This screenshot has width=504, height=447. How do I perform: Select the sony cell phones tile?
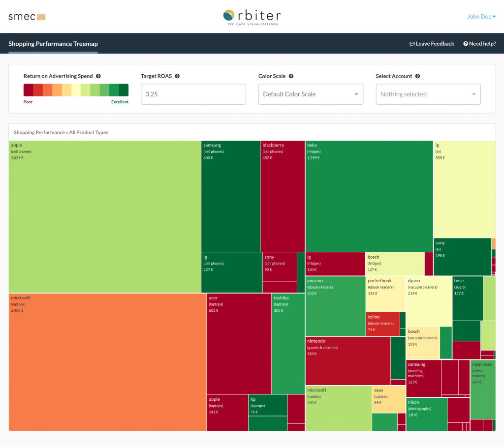coord(280,267)
